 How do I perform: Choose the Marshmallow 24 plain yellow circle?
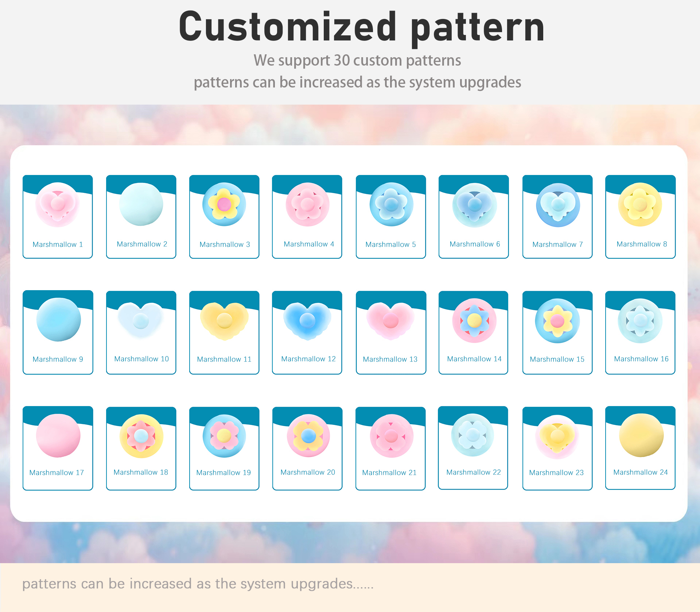click(x=641, y=435)
